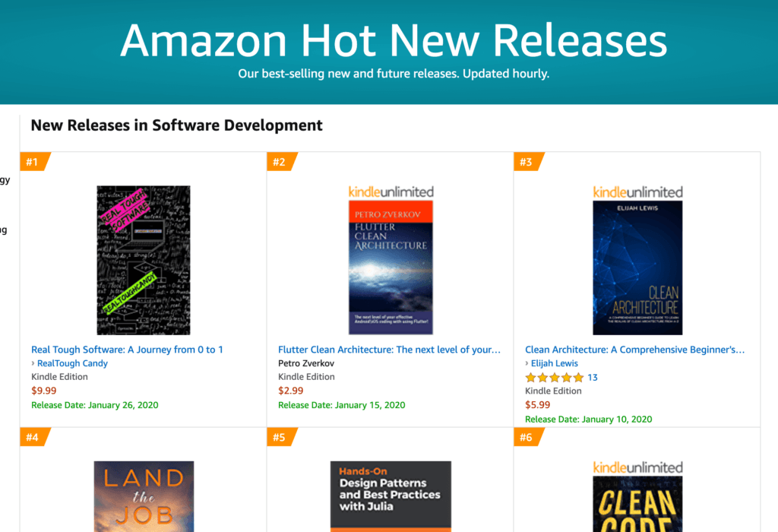The image size is (778, 532).
Task: Open the Design Patterns with Julia cover
Action: [391, 496]
